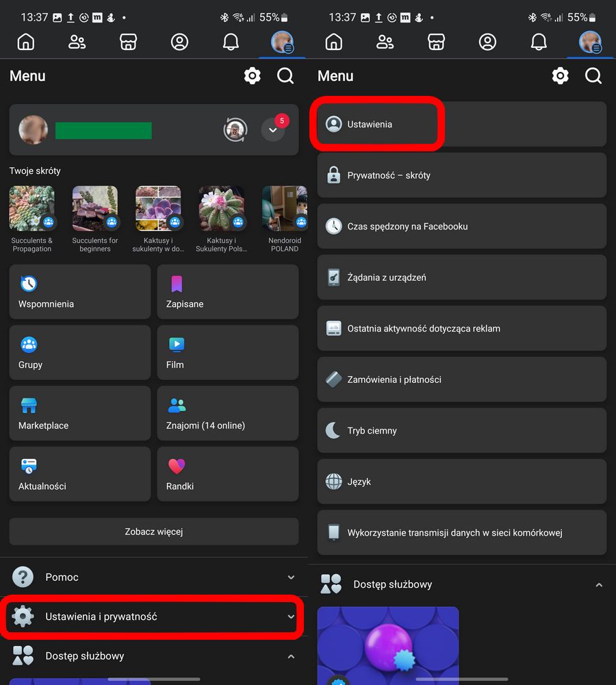Viewport: 616px width, 685px height.
Task: Open Film tile
Action: [x=227, y=353]
